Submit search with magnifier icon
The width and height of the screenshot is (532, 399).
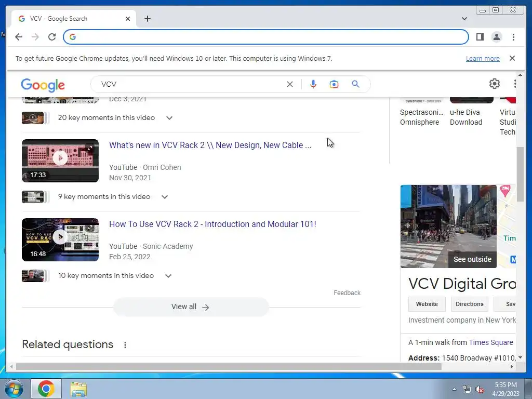tap(355, 84)
